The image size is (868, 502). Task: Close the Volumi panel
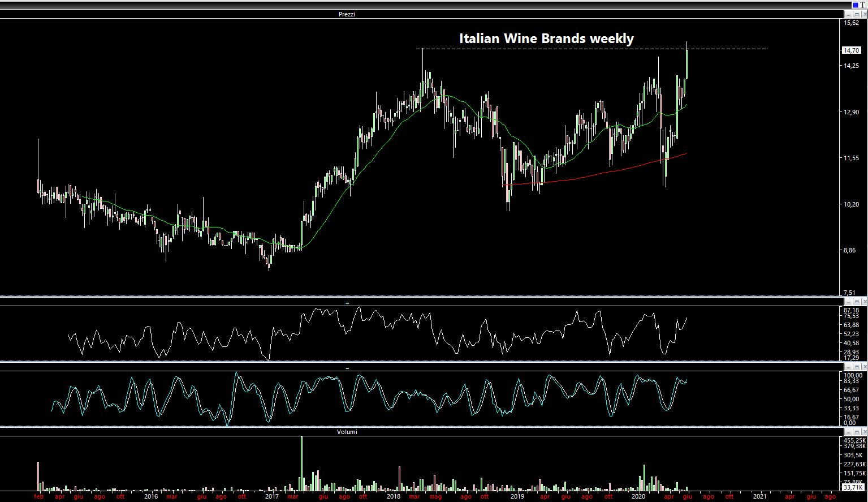pos(865,431)
